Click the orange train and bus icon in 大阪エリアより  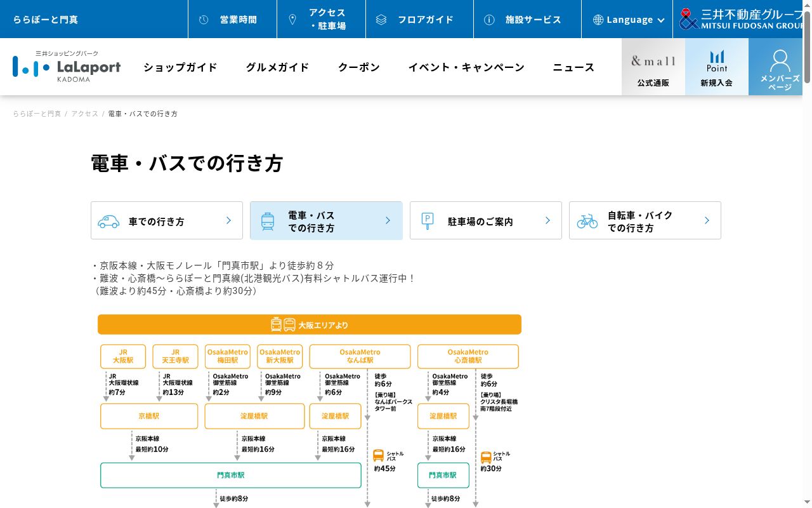tap(283, 324)
